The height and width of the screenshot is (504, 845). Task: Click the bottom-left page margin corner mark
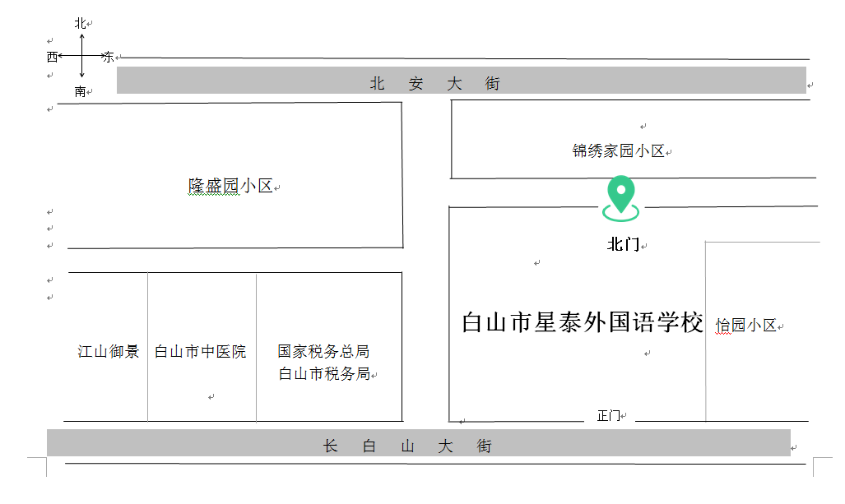41,465
